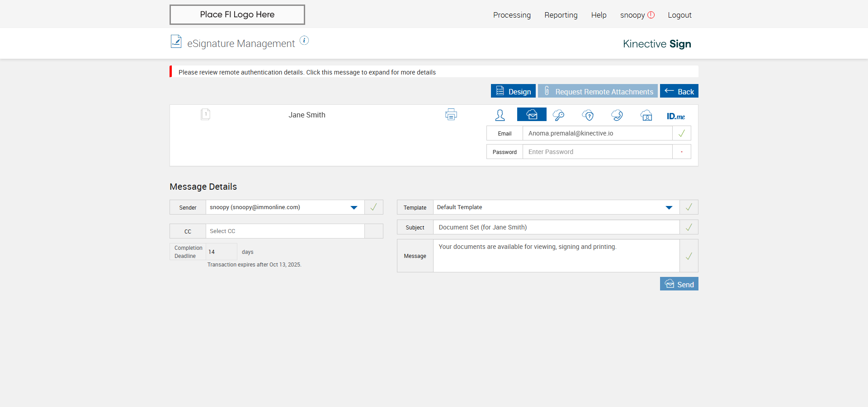Open the Select CC field
The image size is (868, 407).
[x=285, y=231]
